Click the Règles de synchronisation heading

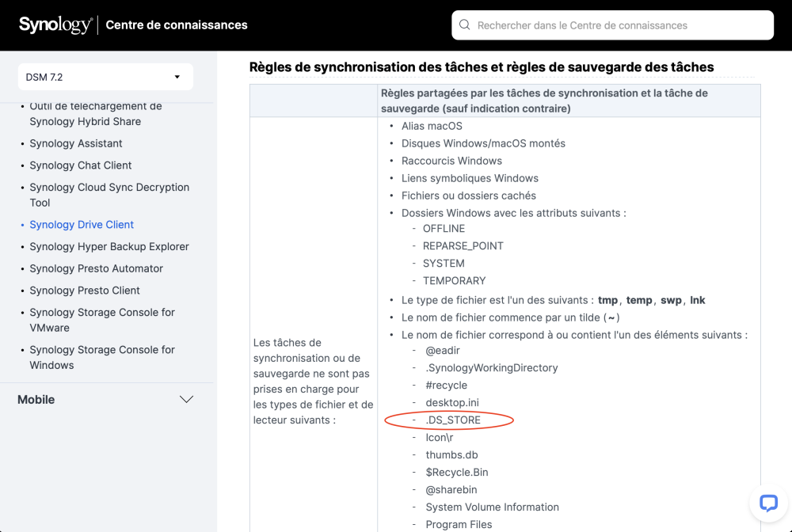coord(482,67)
